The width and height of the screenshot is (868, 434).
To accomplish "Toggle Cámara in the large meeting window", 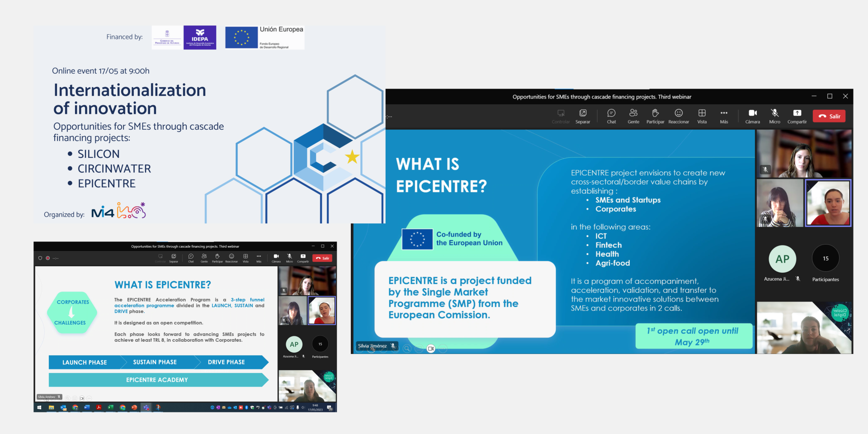I will (x=752, y=115).
